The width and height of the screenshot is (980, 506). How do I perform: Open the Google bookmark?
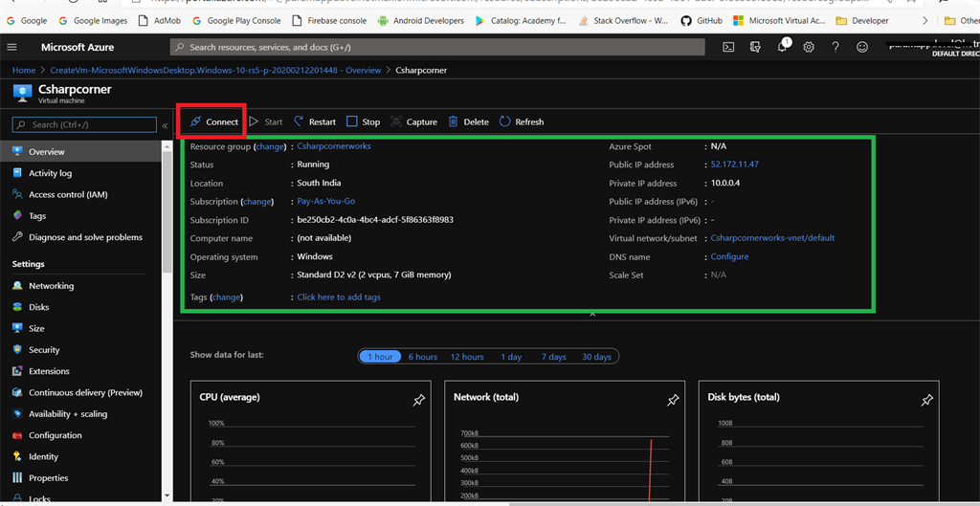26,21
